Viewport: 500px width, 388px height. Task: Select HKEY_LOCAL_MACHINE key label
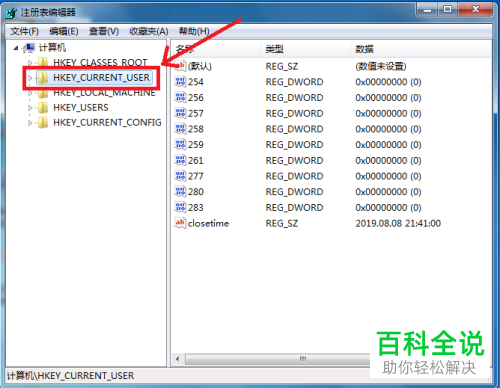[104, 93]
